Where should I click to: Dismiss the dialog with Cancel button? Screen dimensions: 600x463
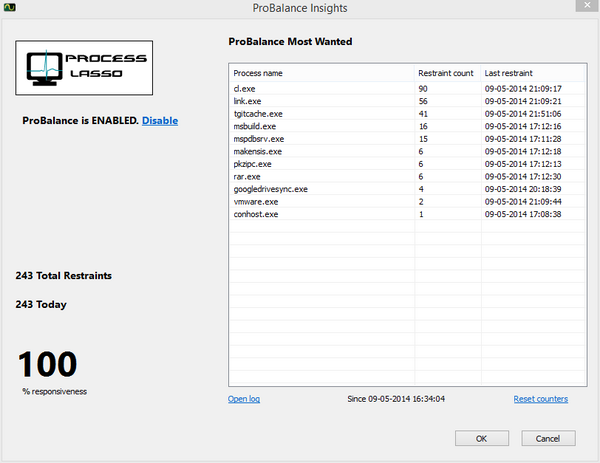click(x=548, y=439)
